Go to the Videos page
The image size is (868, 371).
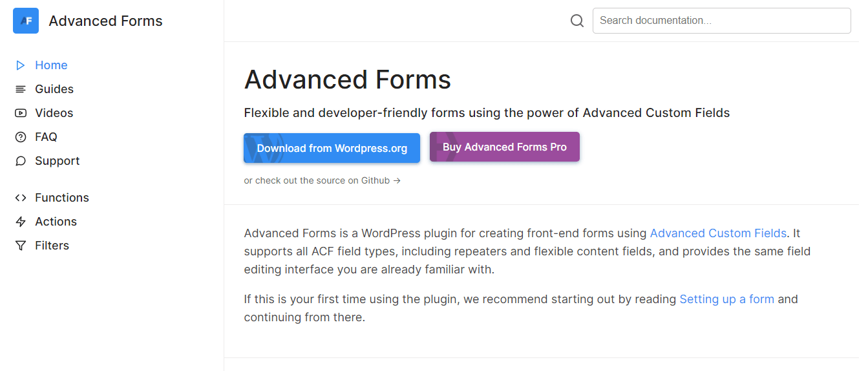click(54, 113)
